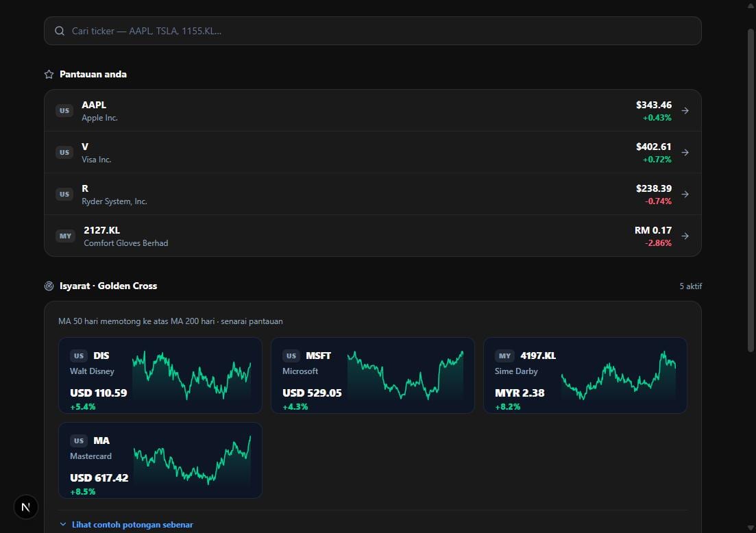Open the Walt Disney sparkline chart
The height and width of the screenshot is (533, 756).
click(x=191, y=375)
